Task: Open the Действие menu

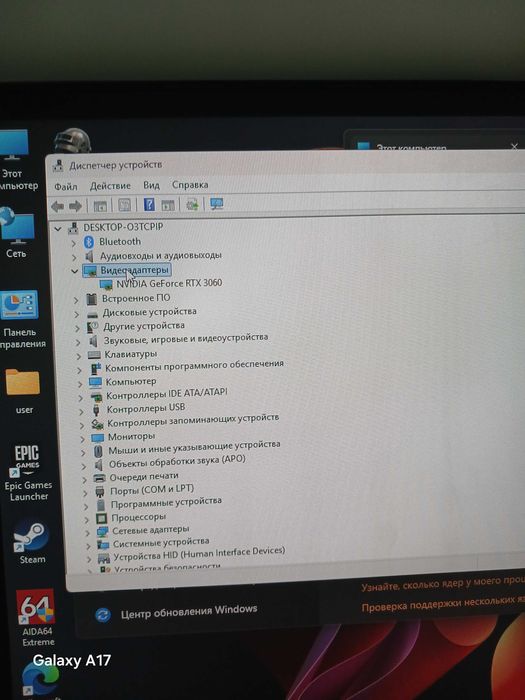Action: coord(110,186)
